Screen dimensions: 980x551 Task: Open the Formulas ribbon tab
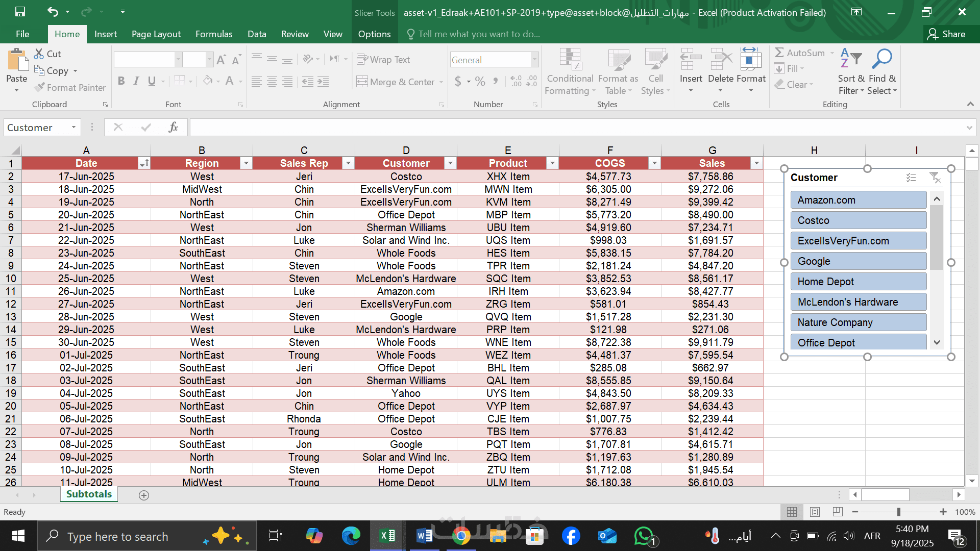[213, 34]
